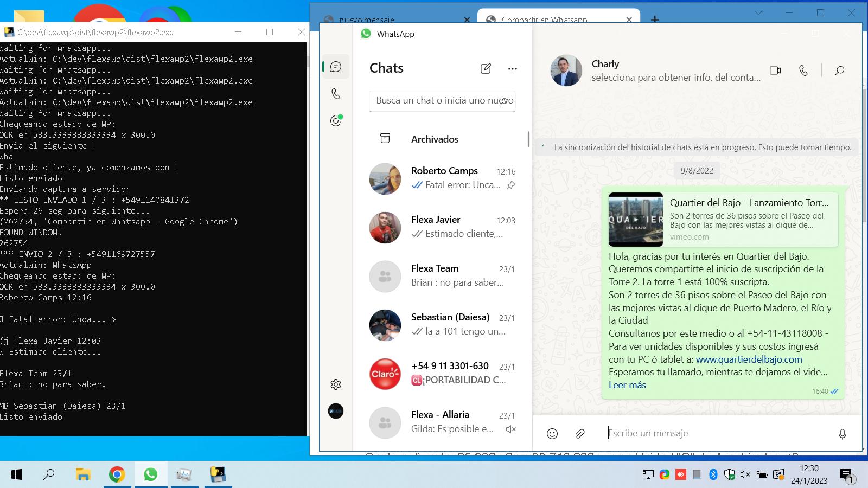
Task: Open the Chats more options menu
Action: 513,68
